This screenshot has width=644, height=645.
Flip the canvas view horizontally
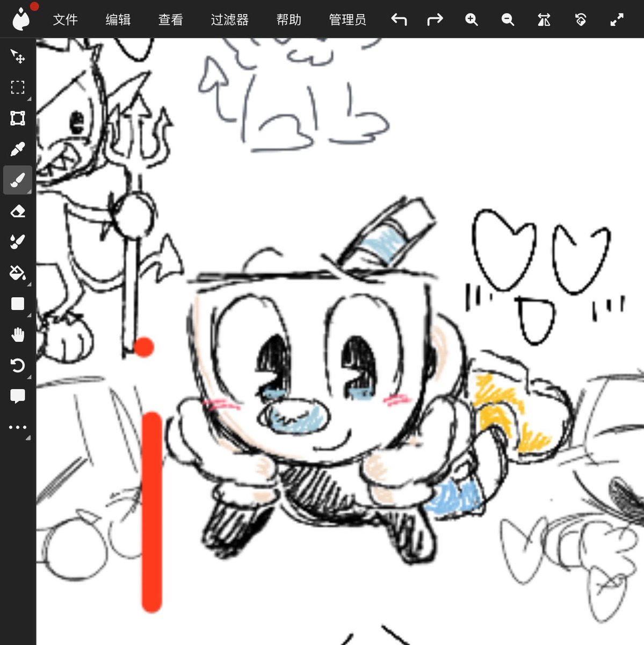(x=544, y=20)
